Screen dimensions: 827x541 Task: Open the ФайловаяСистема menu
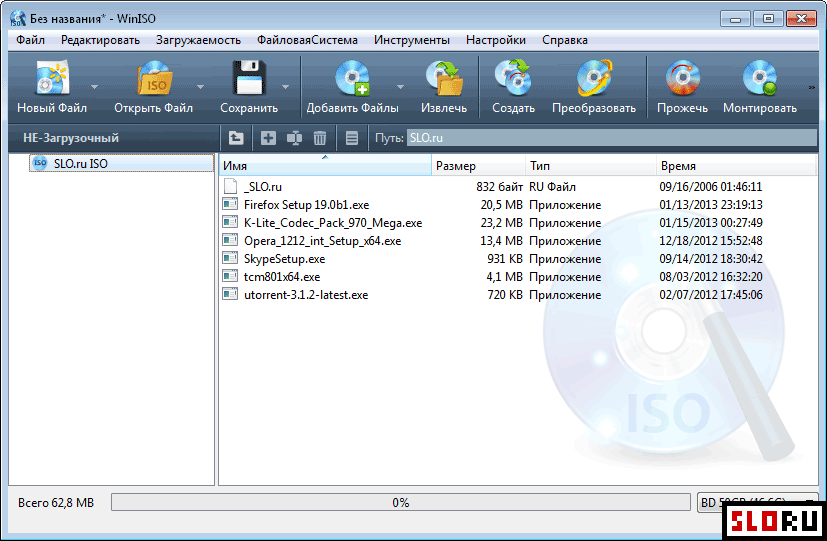[x=307, y=40]
